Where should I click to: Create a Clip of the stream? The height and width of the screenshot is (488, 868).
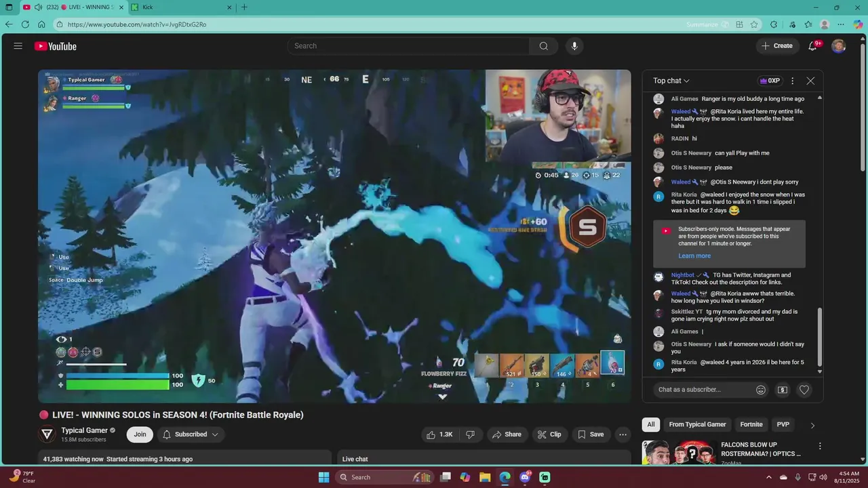click(x=549, y=434)
